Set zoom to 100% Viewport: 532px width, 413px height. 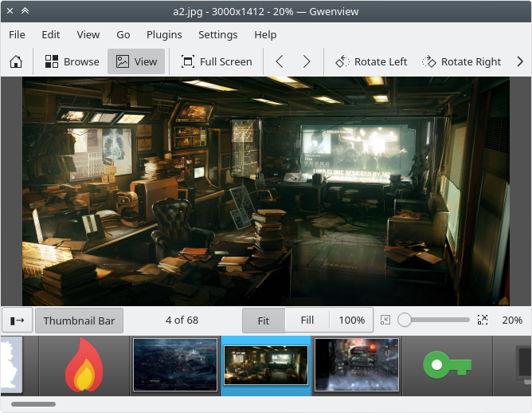351,321
